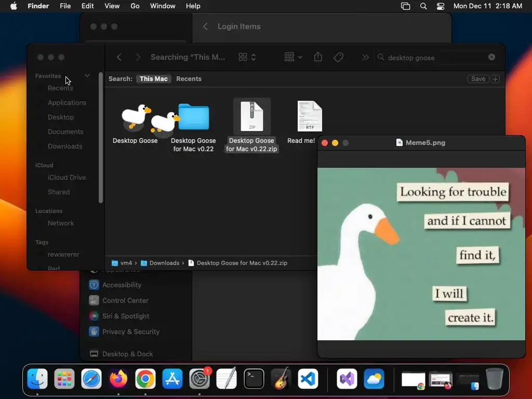
Task: Open Launchpad from the Dock
Action: pos(64,379)
